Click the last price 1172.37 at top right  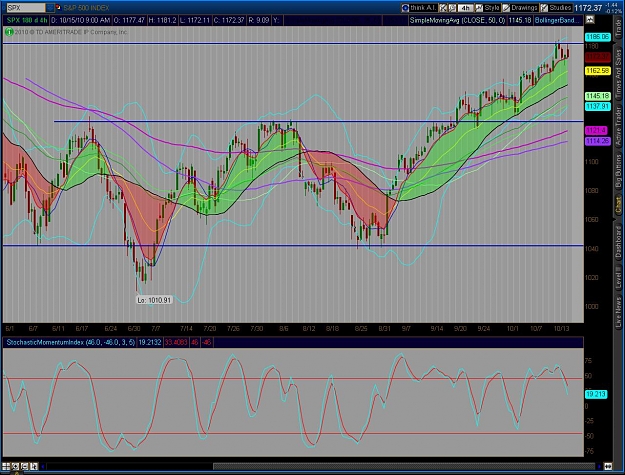pyautogui.click(x=588, y=8)
